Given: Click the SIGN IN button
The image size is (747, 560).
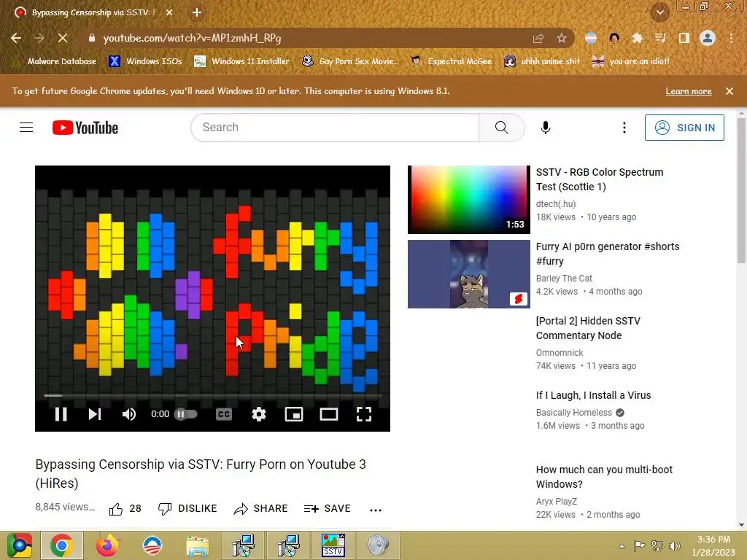Looking at the screenshot, I should point(684,128).
